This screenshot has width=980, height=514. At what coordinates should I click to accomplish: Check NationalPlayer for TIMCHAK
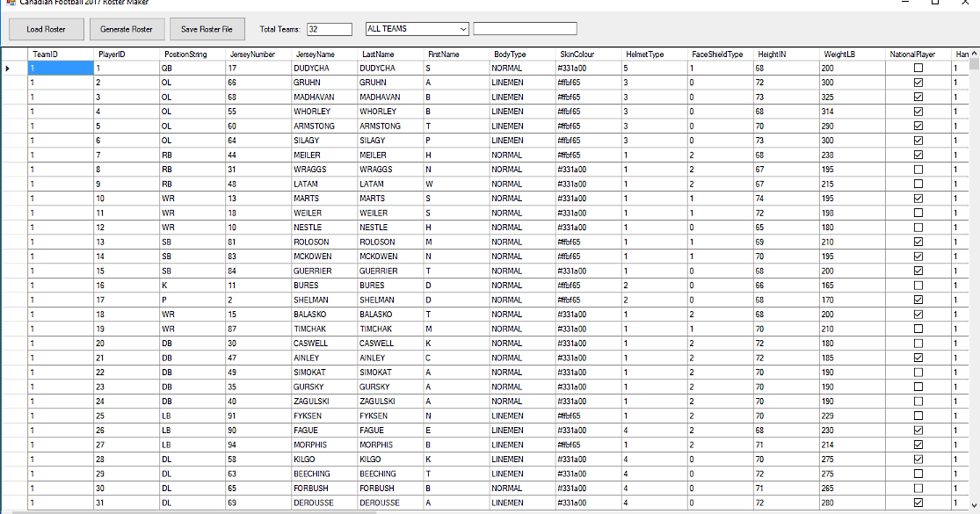[x=918, y=329]
